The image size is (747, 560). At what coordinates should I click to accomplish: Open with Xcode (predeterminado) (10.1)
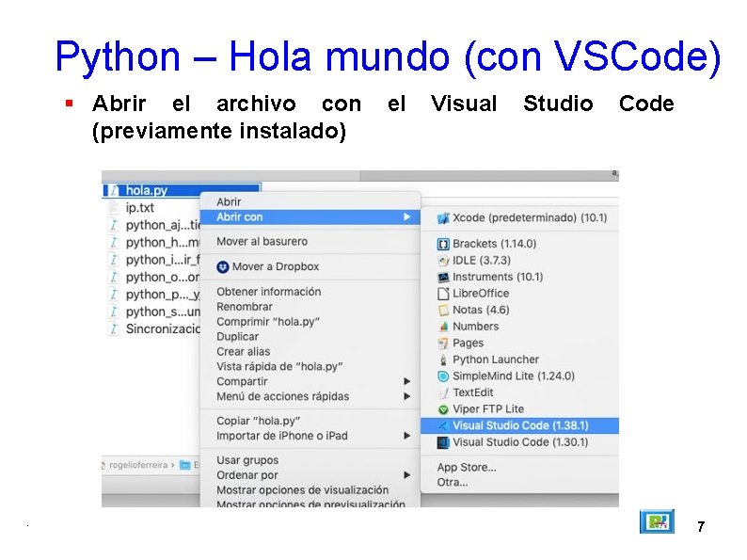[x=519, y=218]
